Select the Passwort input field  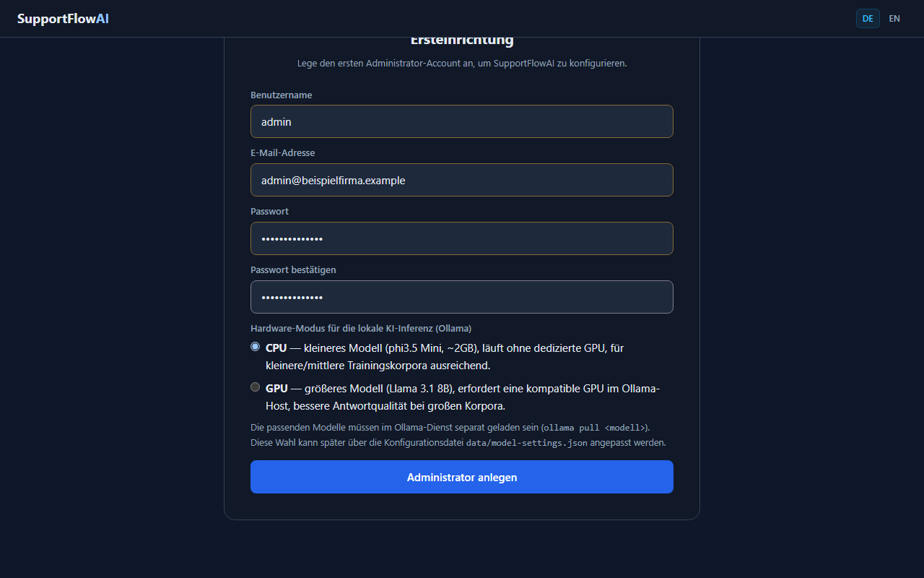462,238
